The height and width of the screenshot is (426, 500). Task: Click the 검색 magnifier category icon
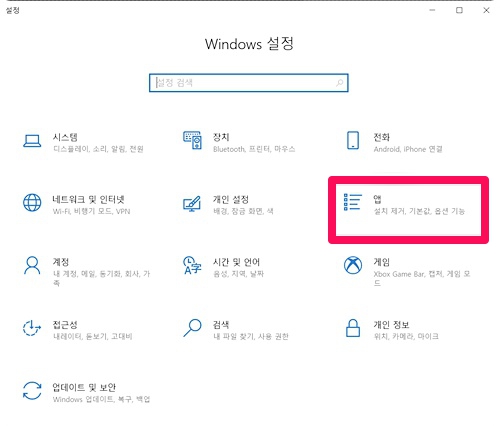(x=192, y=328)
